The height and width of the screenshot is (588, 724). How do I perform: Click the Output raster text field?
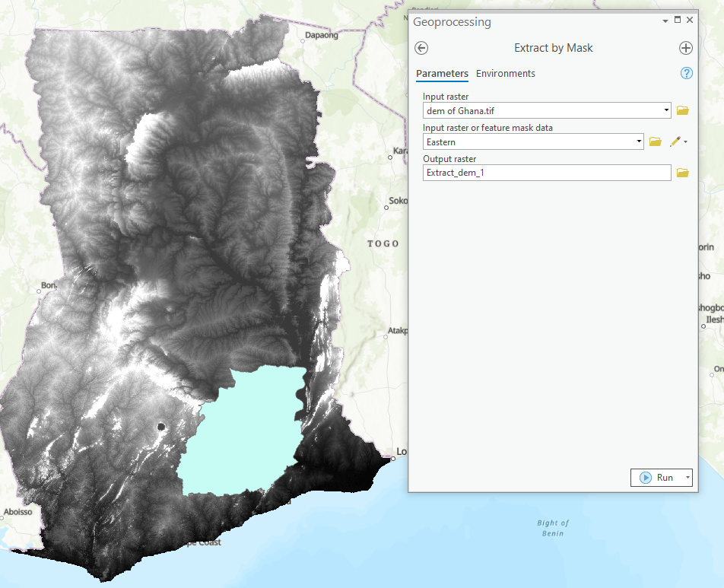[546, 173]
